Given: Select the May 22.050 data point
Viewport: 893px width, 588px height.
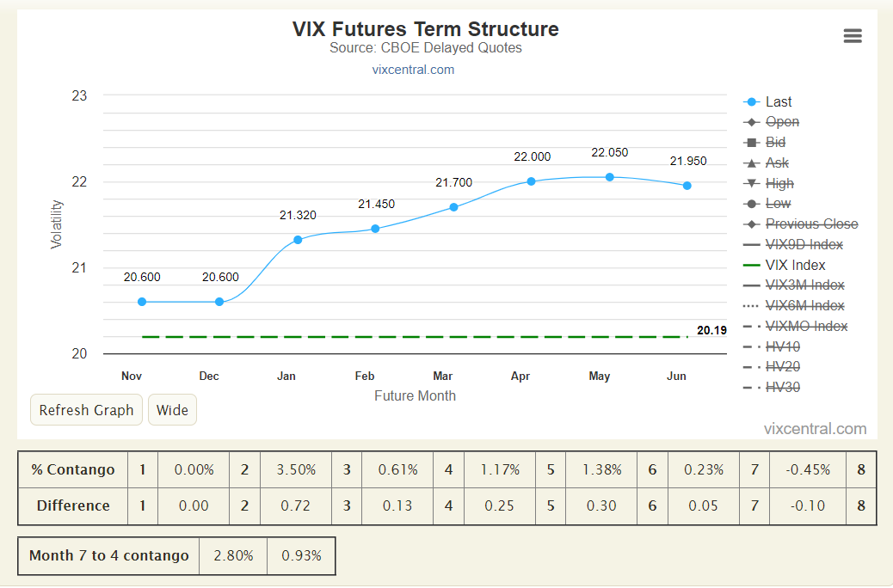Looking at the screenshot, I should coord(609,177).
